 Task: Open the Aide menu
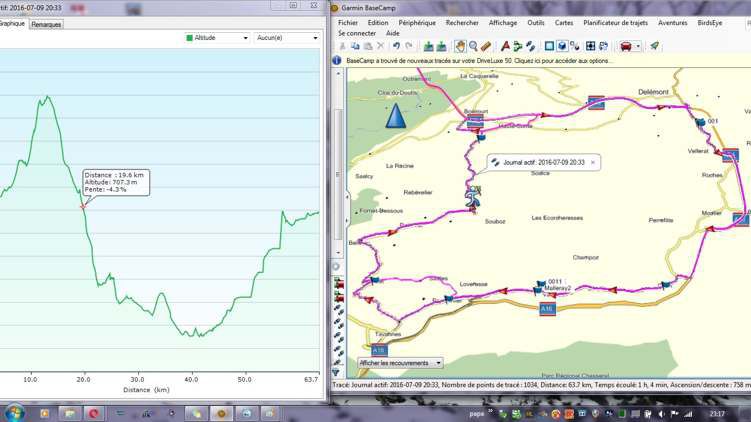393,33
